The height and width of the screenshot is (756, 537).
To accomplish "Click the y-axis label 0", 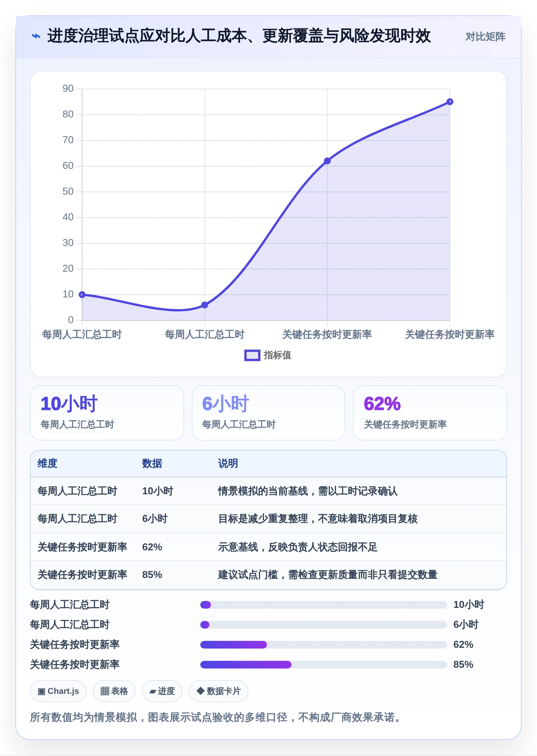I will click(x=71, y=320).
